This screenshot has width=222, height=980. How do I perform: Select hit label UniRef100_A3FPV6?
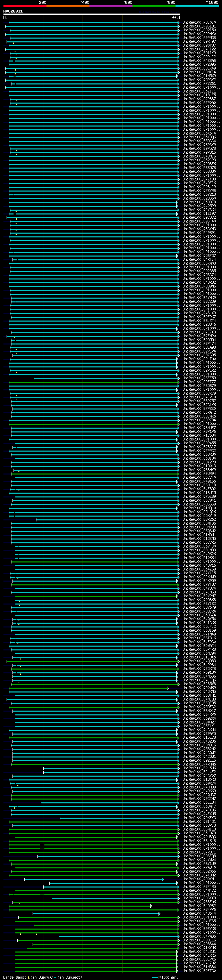point(199,910)
